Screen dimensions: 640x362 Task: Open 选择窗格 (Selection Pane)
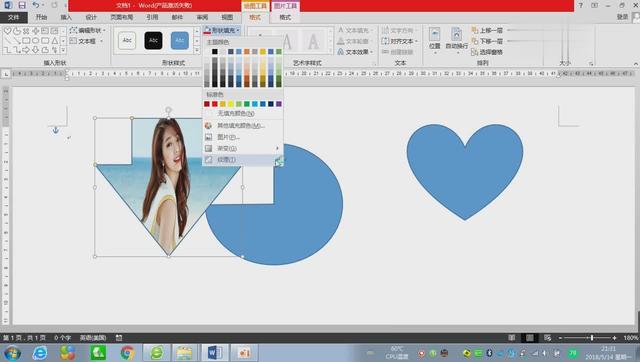[487, 52]
